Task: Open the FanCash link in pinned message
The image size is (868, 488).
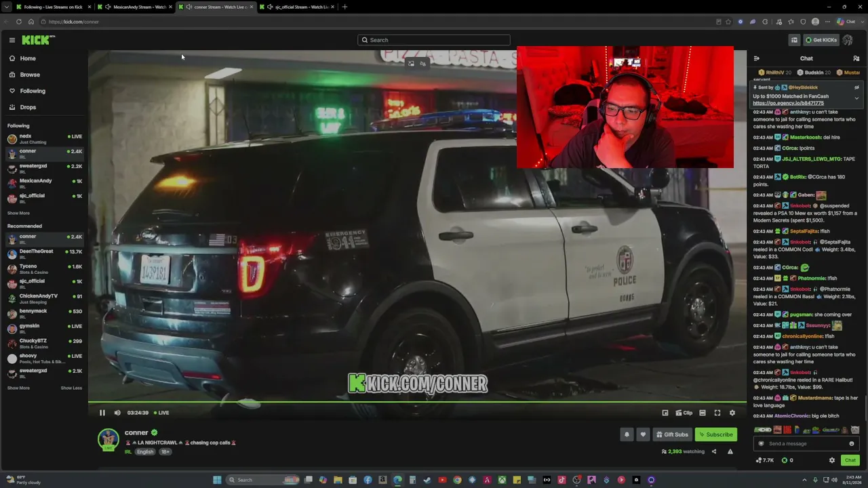Action: (788, 104)
